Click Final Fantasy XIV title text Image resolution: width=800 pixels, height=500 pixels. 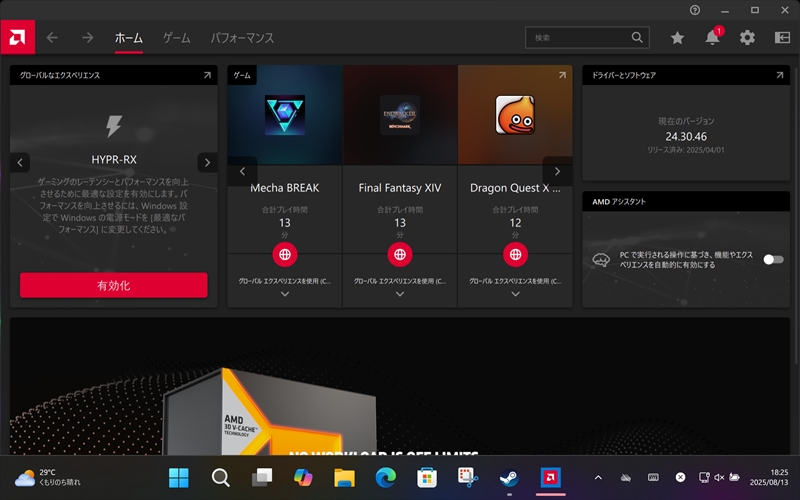coord(400,188)
